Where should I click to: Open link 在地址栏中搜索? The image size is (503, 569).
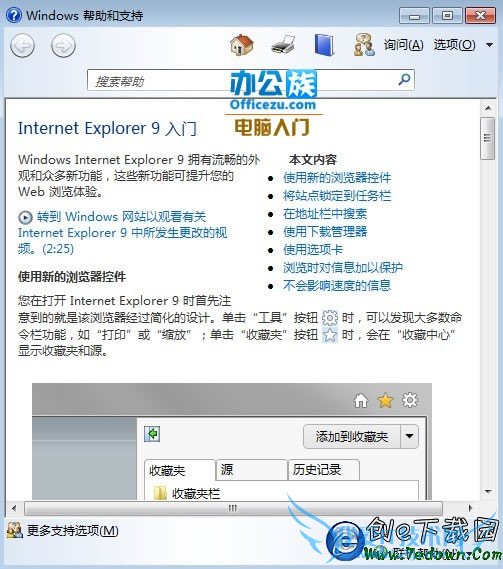(325, 214)
